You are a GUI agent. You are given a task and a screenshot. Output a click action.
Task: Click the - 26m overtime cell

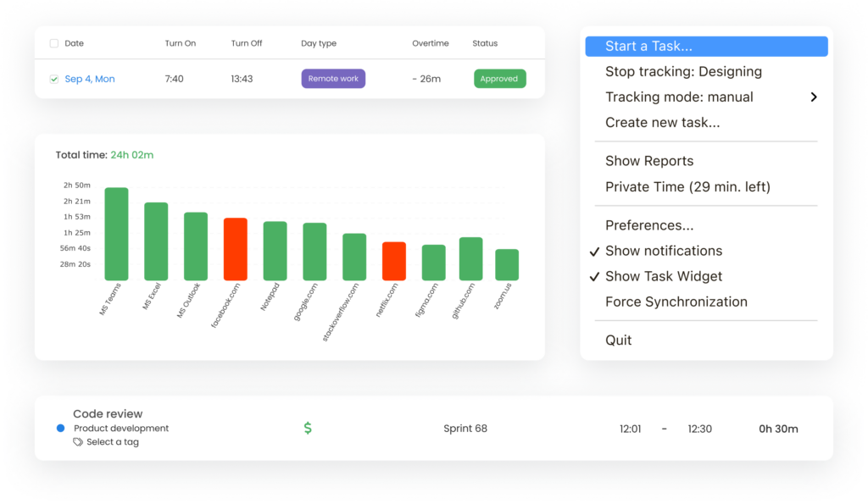pyautogui.click(x=426, y=79)
